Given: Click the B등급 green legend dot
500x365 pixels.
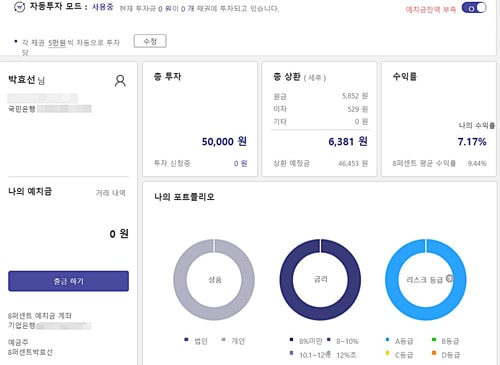Looking at the screenshot, I should (x=434, y=340).
